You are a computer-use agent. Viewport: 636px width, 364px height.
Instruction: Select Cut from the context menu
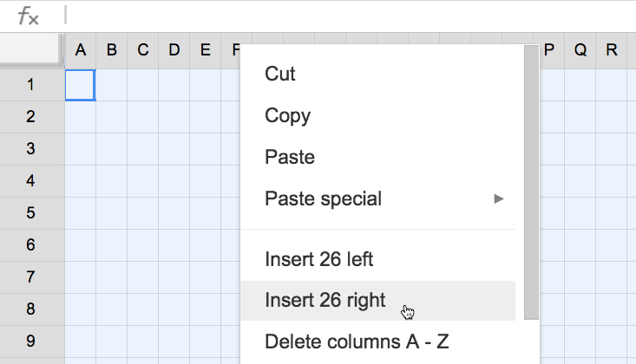click(x=280, y=75)
